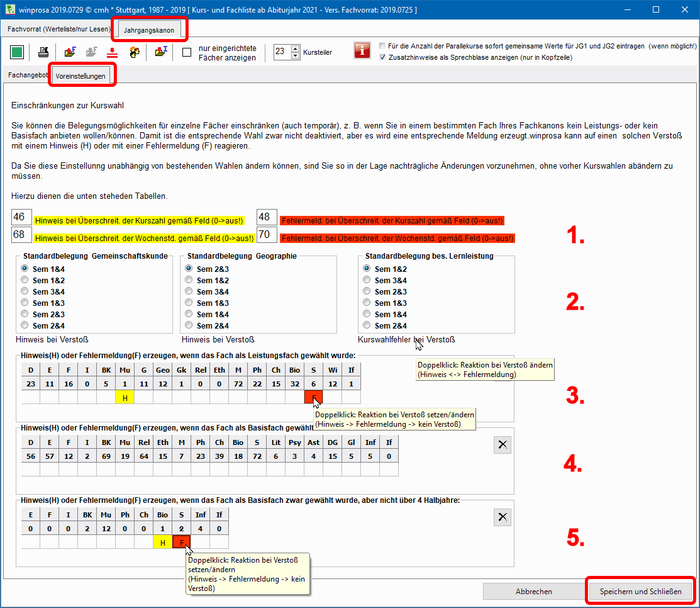Click the folder icon with blue F
Image resolution: width=700 pixels, height=608 pixels.
70,52
